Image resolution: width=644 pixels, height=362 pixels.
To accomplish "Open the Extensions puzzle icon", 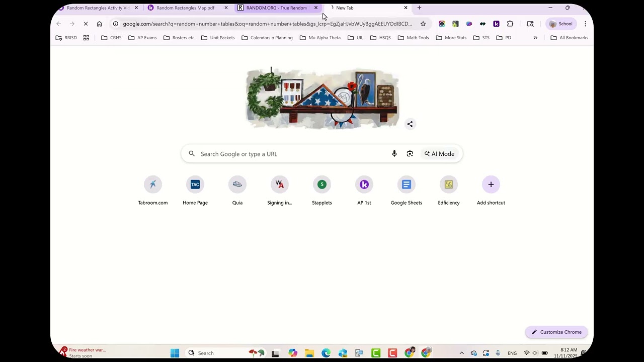I will click(x=510, y=24).
